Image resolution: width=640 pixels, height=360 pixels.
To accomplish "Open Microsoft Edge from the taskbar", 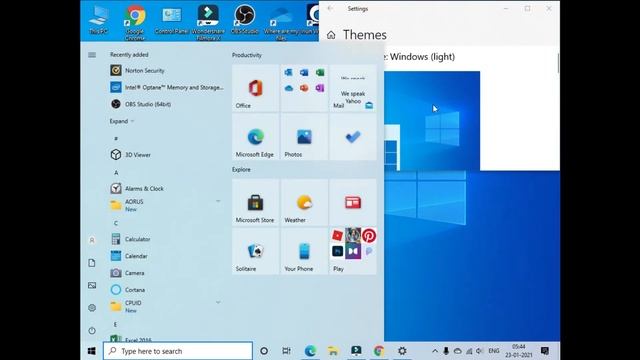I will 310,351.
